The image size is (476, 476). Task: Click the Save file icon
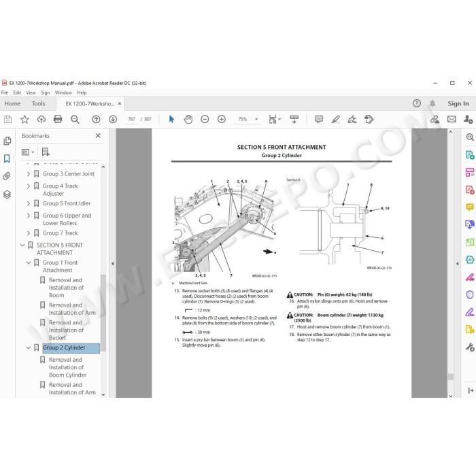click(x=8, y=119)
